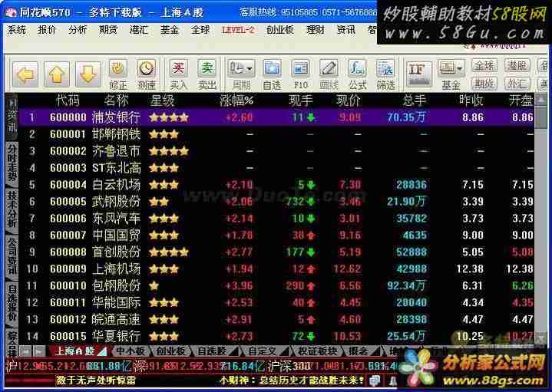This screenshot has height=392, width=552.
Task: Click the 买入 buy icon
Action: 178,74
